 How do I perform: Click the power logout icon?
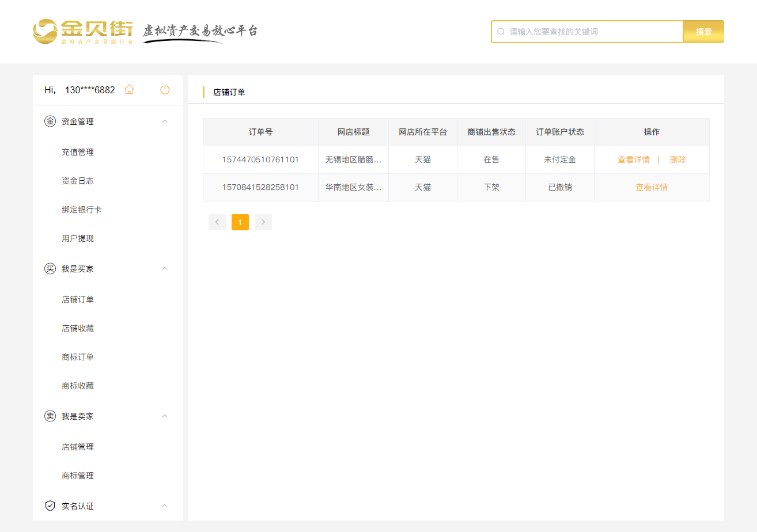tap(165, 89)
